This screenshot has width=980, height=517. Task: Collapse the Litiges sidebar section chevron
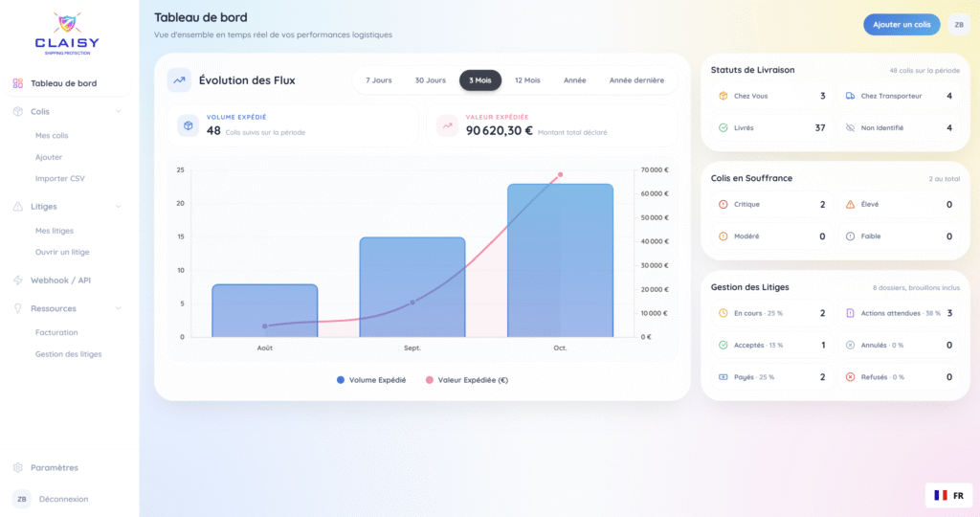pos(118,206)
